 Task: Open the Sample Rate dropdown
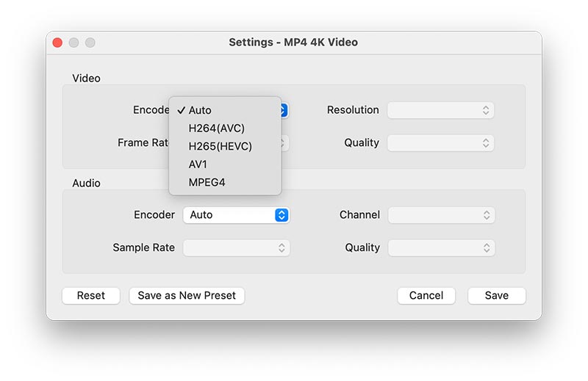pos(236,247)
